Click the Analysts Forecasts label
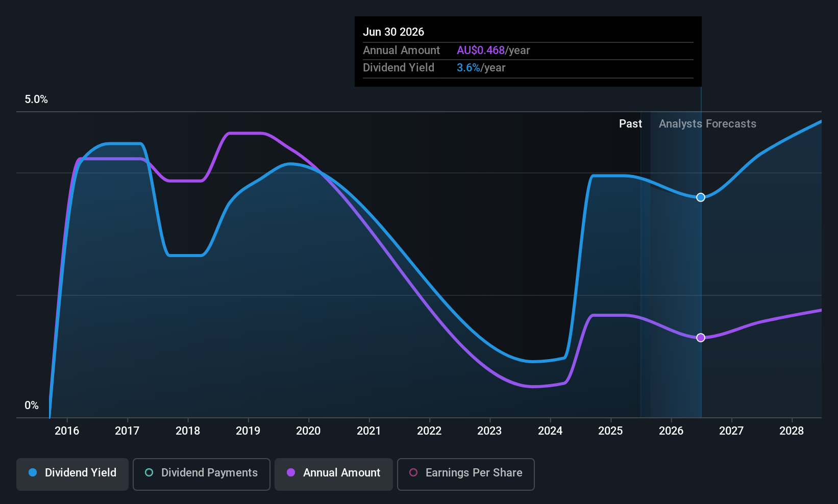This screenshot has height=504, width=838. 707,124
